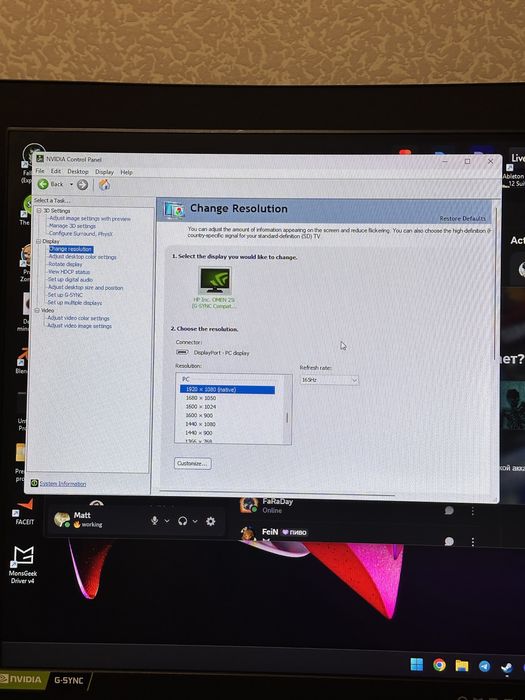Open the Display menu

click(x=104, y=172)
